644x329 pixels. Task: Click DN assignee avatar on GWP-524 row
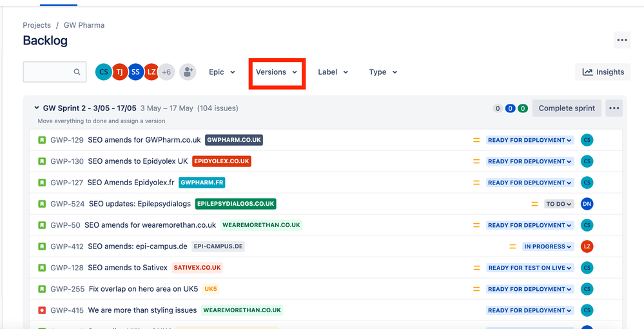point(587,204)
